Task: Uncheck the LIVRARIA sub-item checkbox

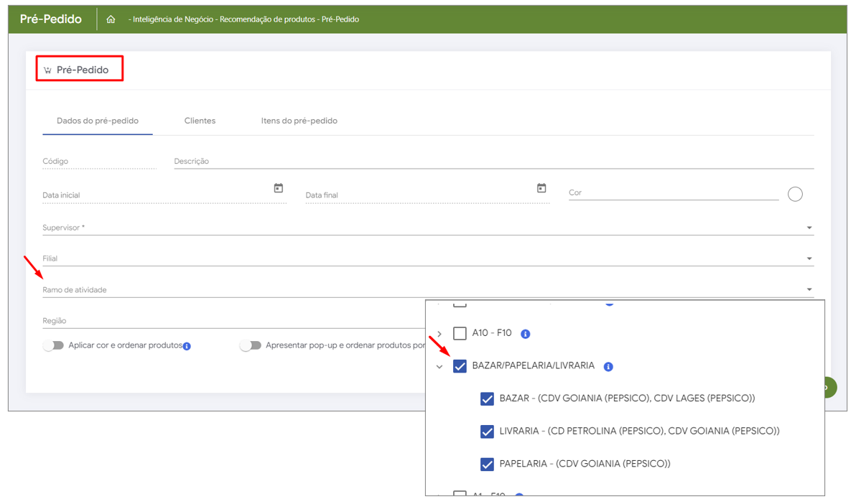Action: point(487,431)
